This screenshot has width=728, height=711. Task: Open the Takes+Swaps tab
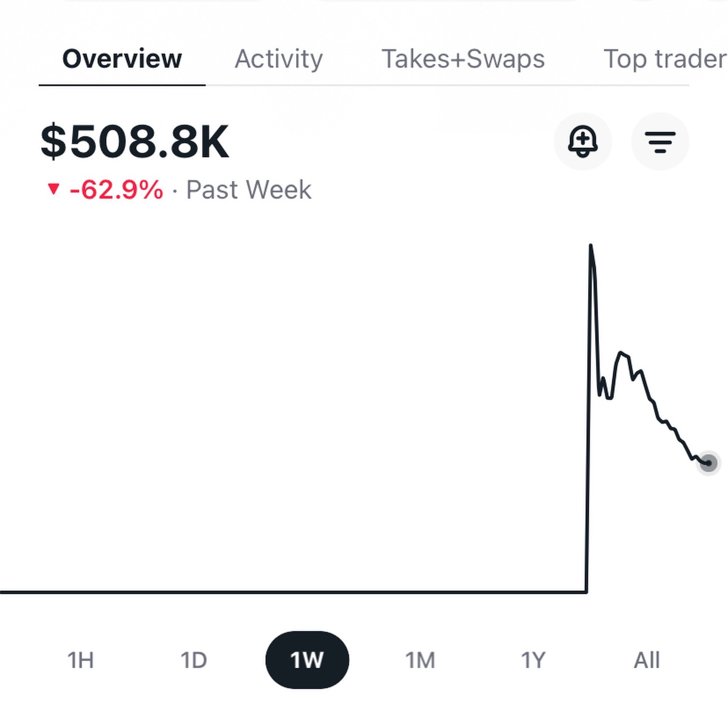(463, 59)
